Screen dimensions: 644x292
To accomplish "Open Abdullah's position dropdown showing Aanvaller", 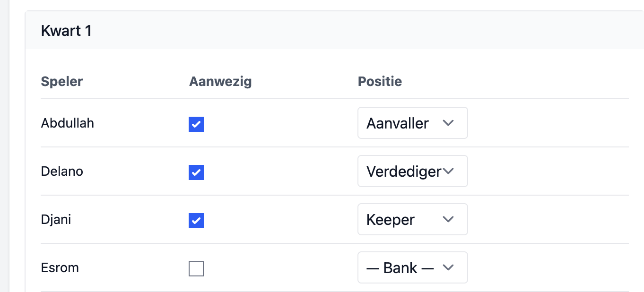I will pyautogui.click(x=412, y=123).
